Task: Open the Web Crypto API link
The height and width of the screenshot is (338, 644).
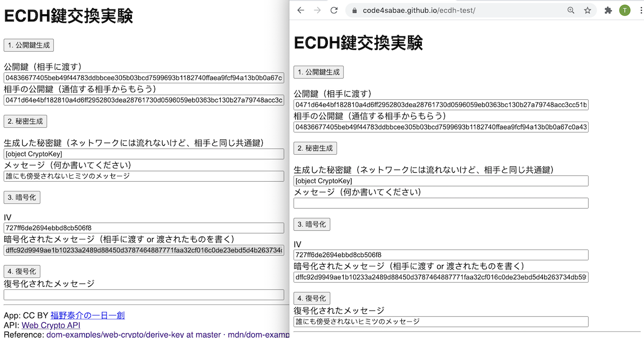Action: point(50,325)
